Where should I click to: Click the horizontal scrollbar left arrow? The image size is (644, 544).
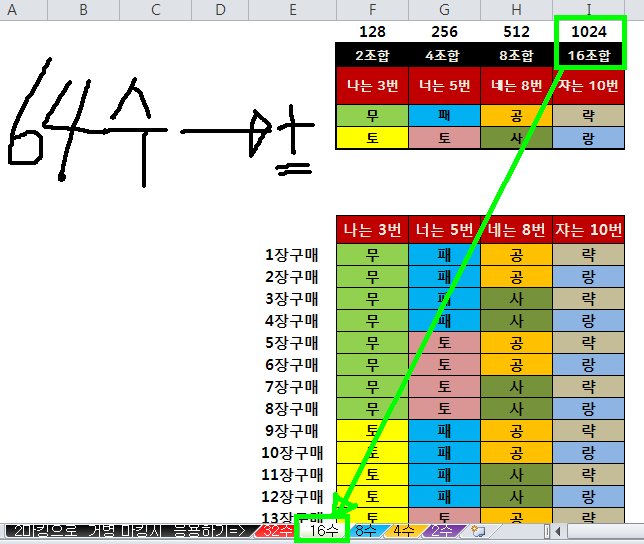[x=557, y=531]
